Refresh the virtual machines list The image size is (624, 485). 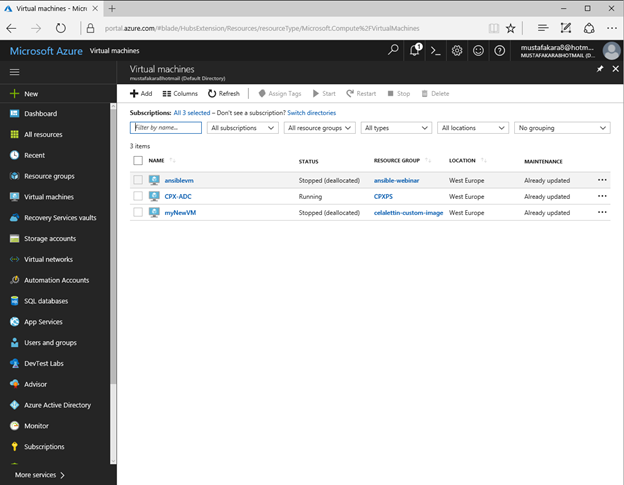tap(224, 93)
